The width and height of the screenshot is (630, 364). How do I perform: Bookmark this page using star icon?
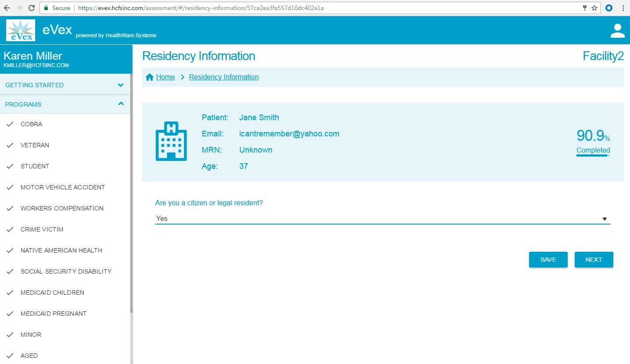pyautogui.click(x=594, y=8)
